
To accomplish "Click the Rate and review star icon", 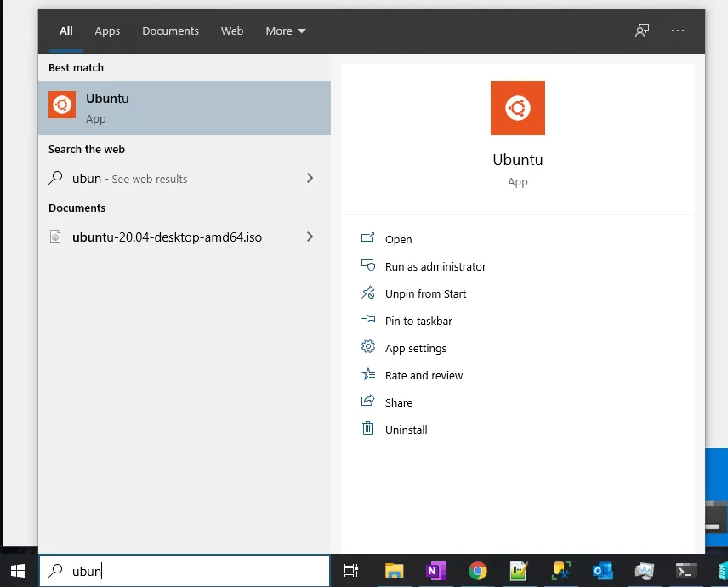I will (x=367, y=374).
